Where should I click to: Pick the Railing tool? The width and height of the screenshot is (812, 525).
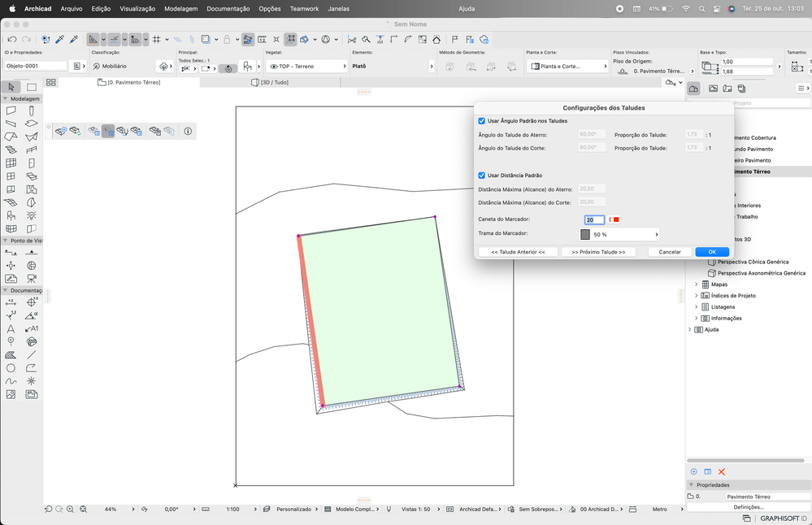(x=32, y=150)
